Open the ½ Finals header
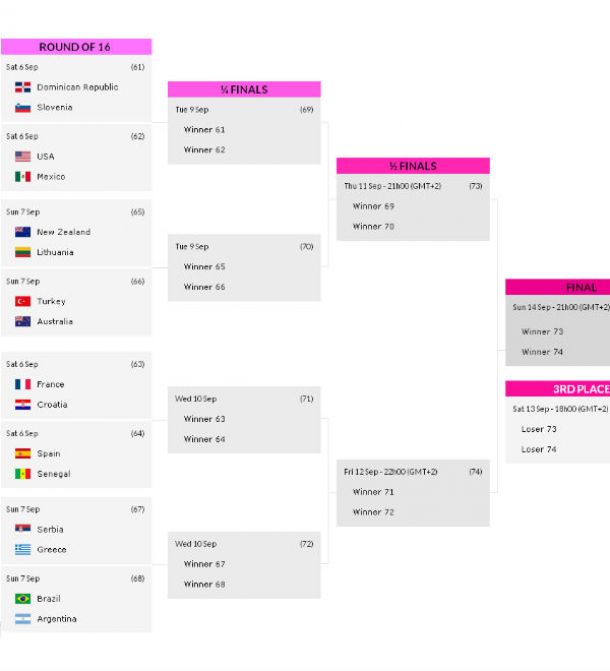Screen dimensions: 610x671 pos(413,166)
